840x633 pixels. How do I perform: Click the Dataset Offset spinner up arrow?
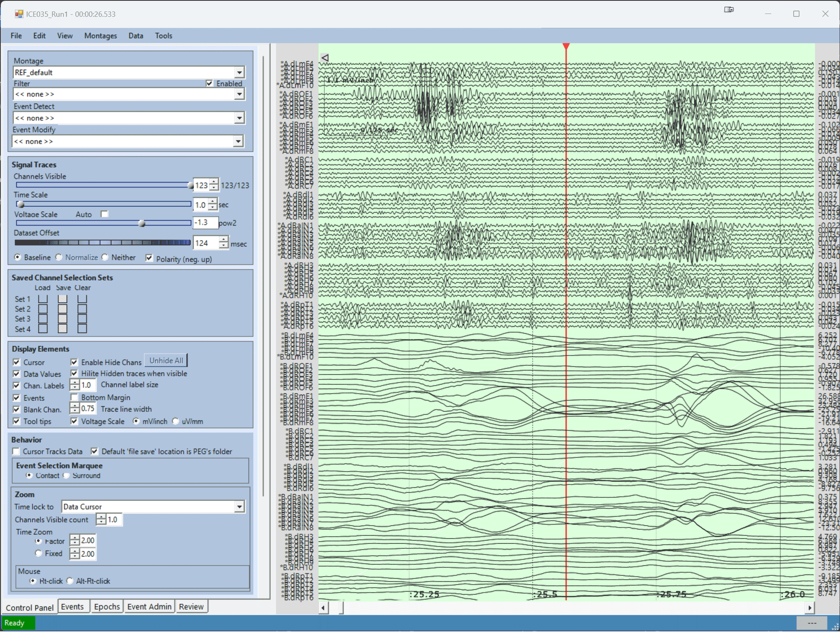(224, 240)
